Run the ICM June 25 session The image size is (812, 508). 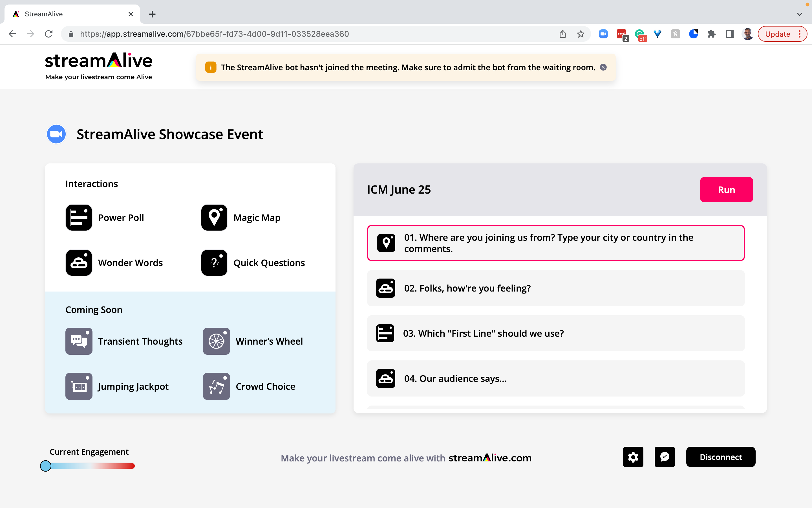727,189
